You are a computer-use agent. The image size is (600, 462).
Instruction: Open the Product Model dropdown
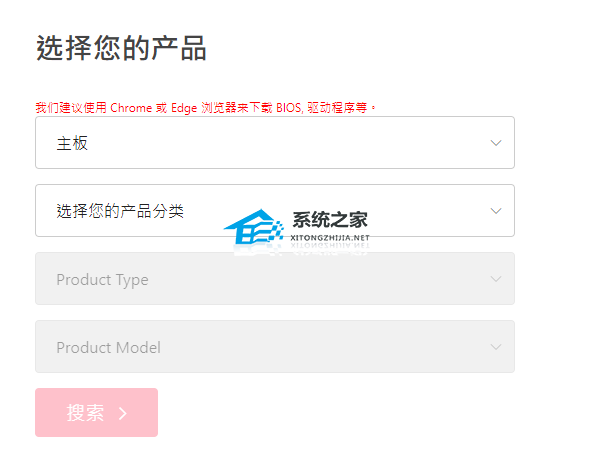click(274, 347)
